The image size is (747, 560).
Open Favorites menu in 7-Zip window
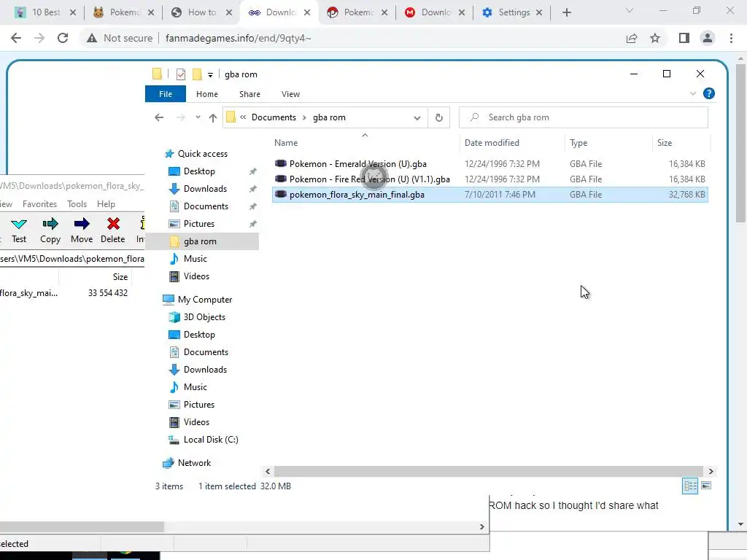click(39, 204)
